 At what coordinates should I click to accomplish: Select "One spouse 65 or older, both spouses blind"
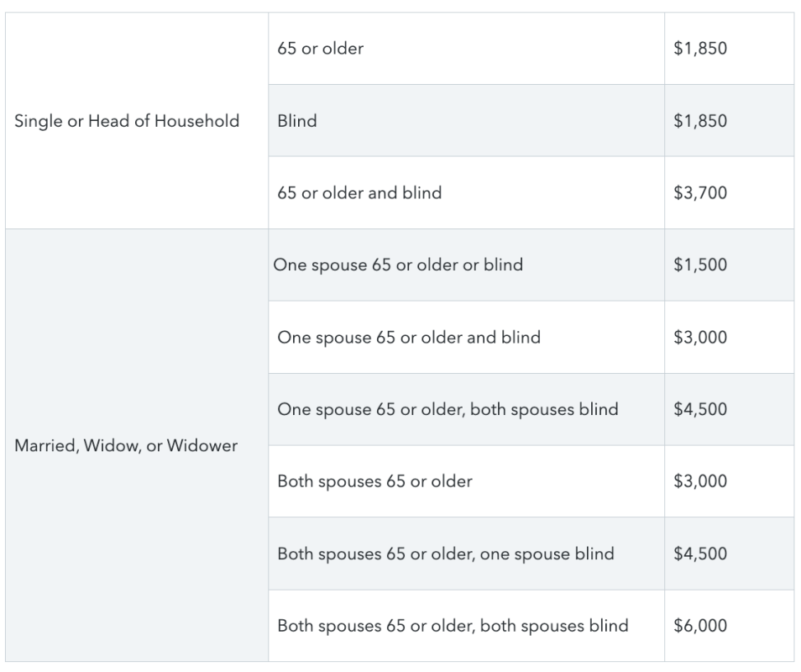(466, 409)
